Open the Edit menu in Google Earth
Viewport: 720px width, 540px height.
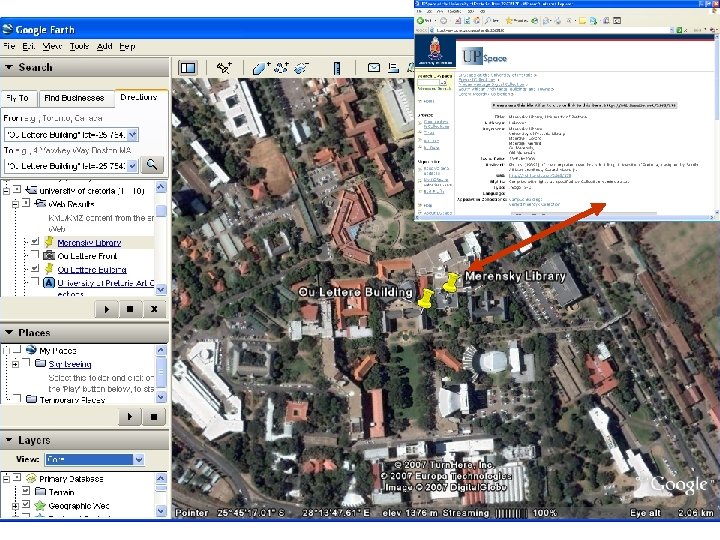[x=28, y=46]
